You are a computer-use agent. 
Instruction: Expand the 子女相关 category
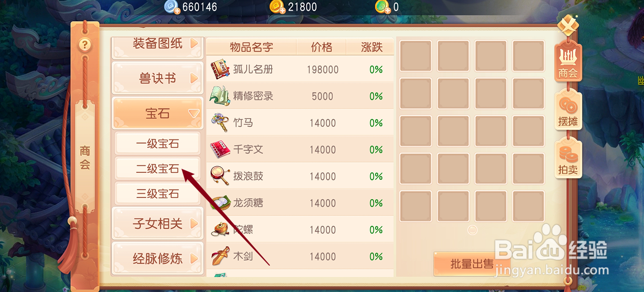(x=157, y=223)
